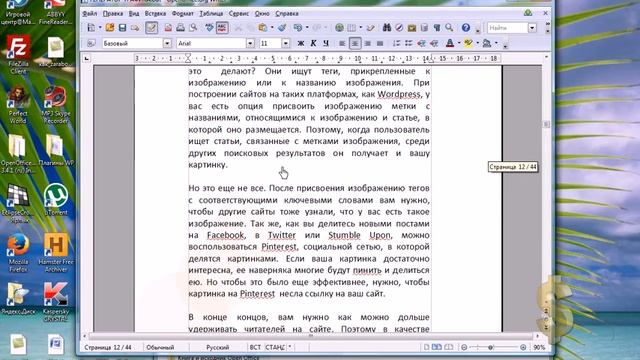The image size is (640, 360).
Task: Click the Найти search input field
Action: point(507,28)
